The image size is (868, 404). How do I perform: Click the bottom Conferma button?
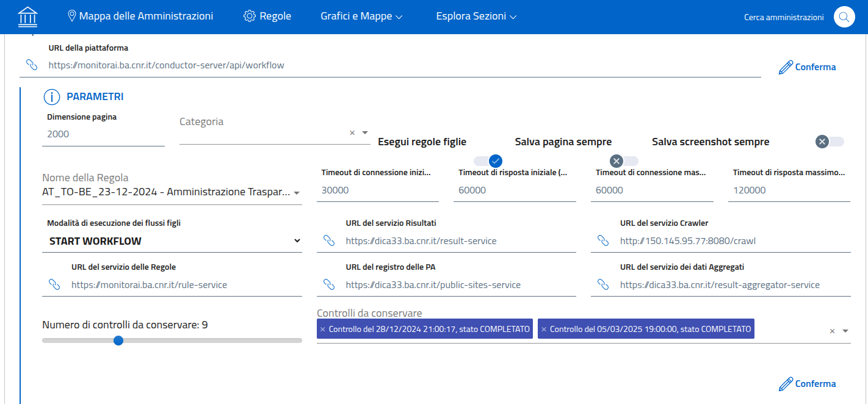pos(807,384)
